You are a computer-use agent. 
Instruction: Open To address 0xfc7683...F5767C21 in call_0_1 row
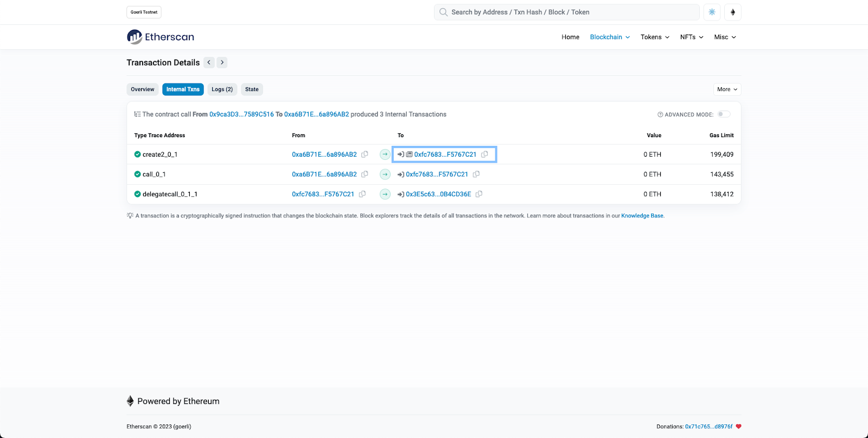tap(437, 174)
